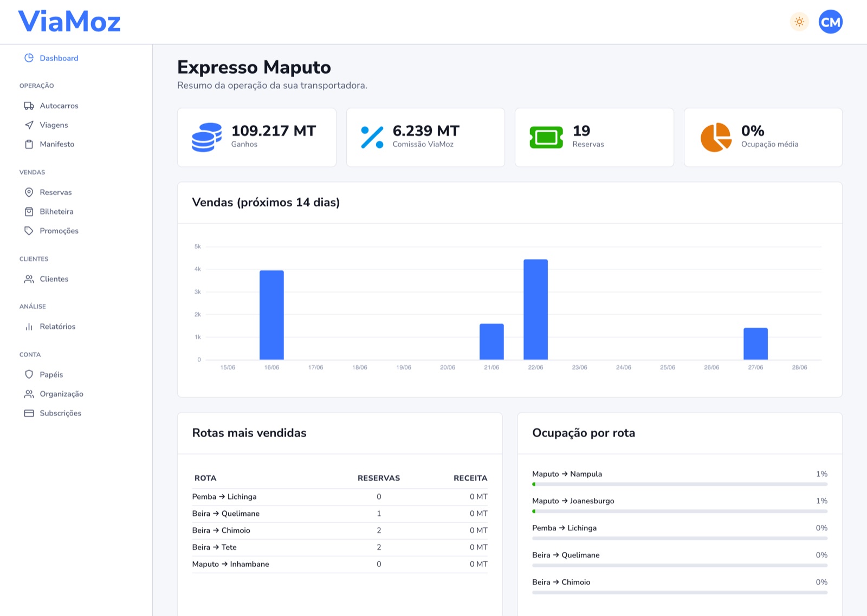This screenshot has width=867, height=616.
Task: Select the Beira → Tete table row
Action: click(x=340, y=547)
